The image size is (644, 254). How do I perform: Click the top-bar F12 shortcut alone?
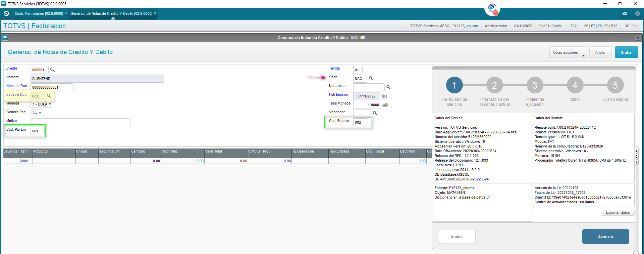pyautogui.click(x=574, y=26)
